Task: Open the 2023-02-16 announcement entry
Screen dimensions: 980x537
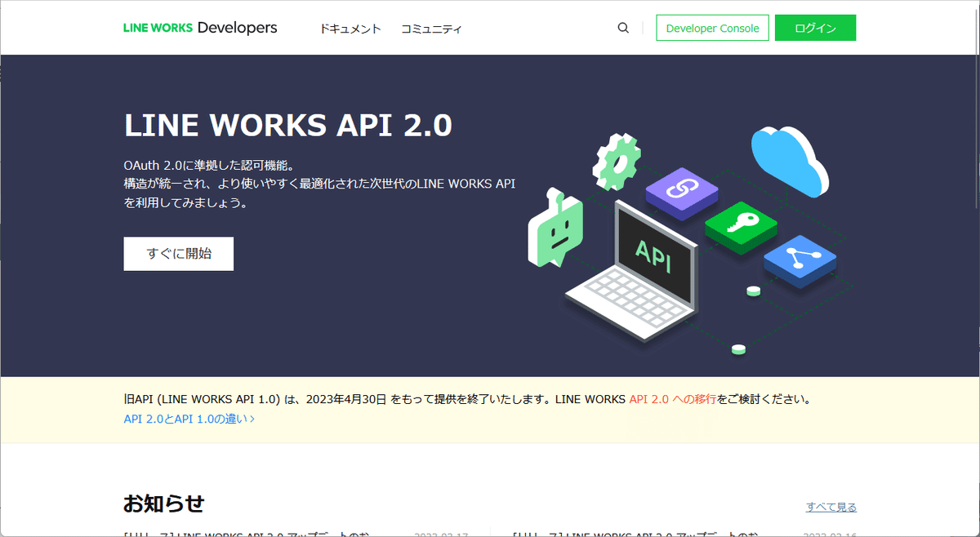Action: pyautogui.click(x=637, y=532)
